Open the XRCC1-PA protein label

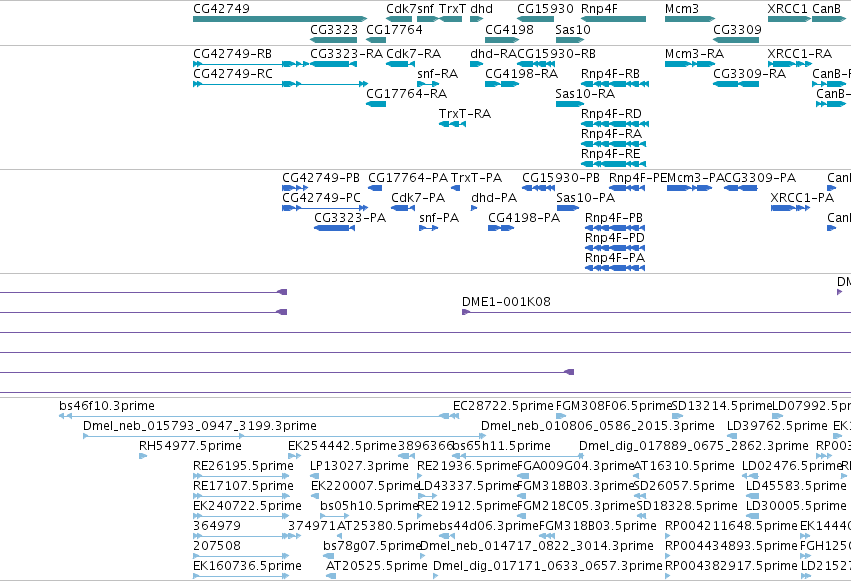point(802,198)
